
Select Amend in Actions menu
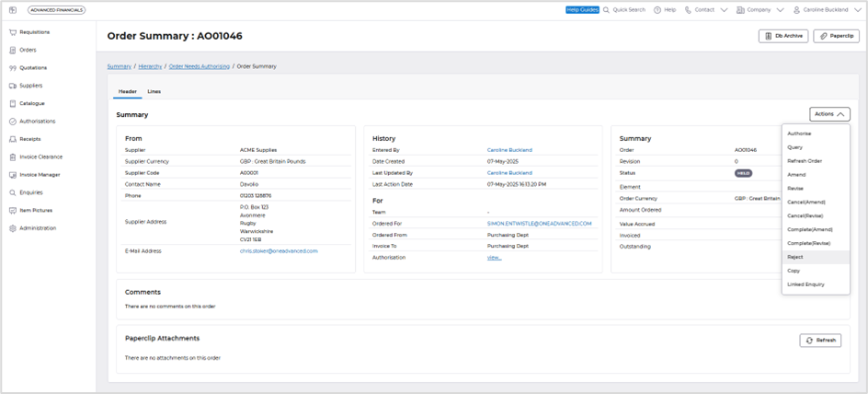tap(816, 175)
